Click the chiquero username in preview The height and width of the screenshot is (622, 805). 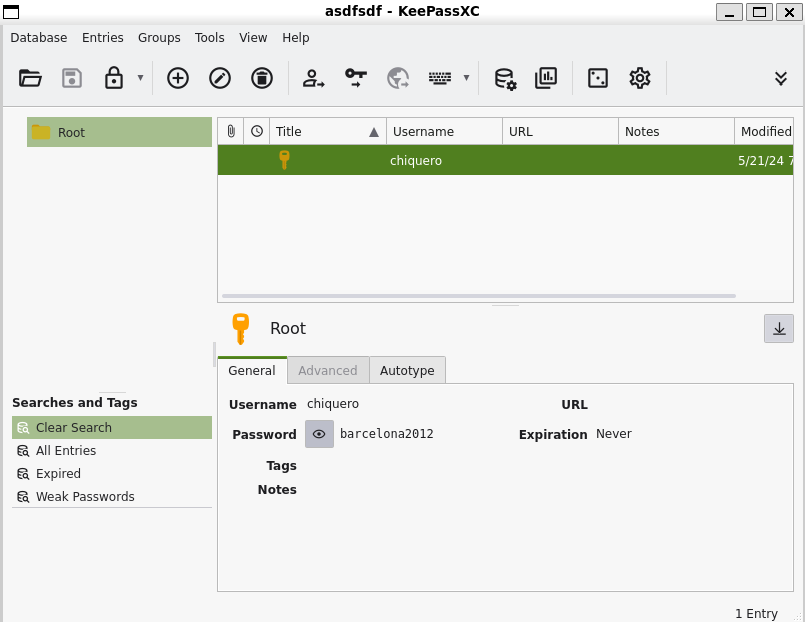[x=333, y=404]
